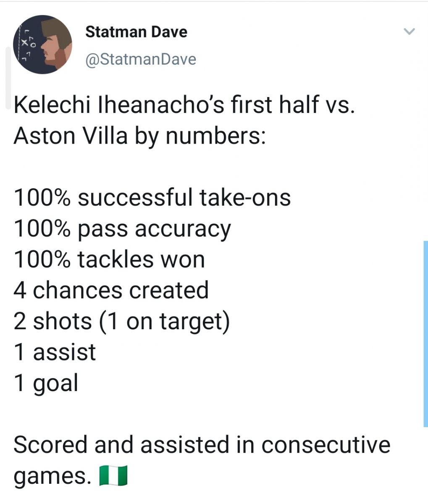
Task: Click the Statman Dave display name
Action: point(136,31)
